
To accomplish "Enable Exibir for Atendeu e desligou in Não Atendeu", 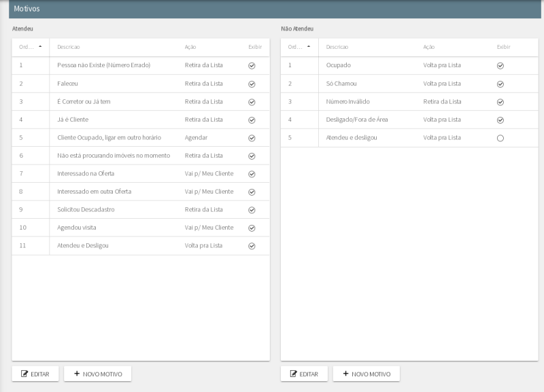I will 500,138.
